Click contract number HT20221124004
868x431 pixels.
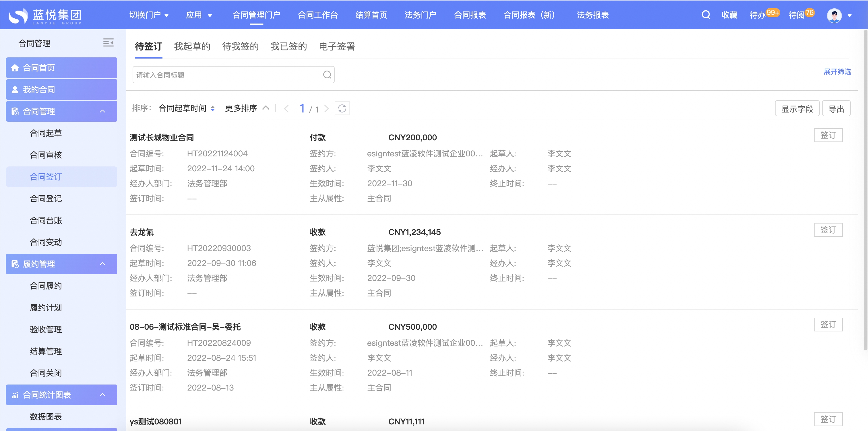[217, 154]
